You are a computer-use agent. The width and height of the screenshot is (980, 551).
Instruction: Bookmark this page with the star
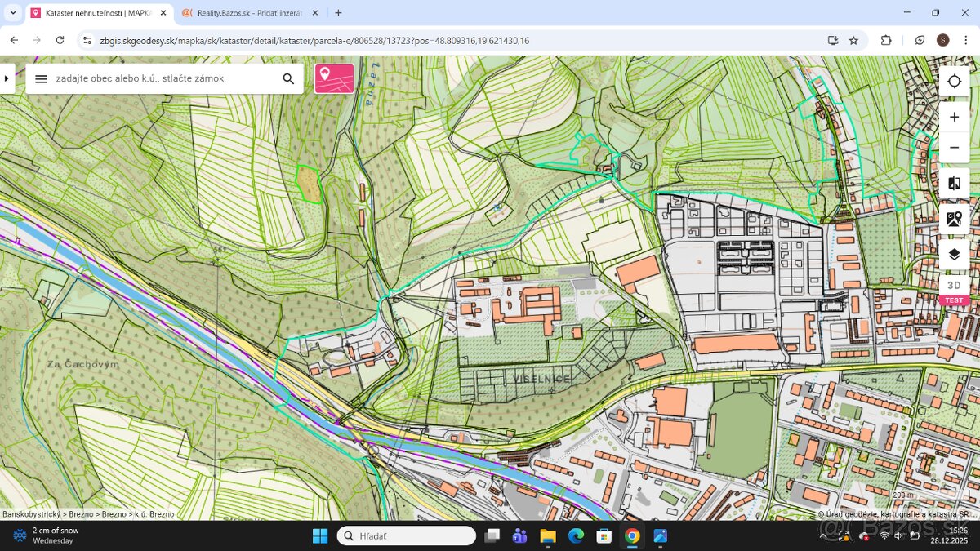point(853,40)
